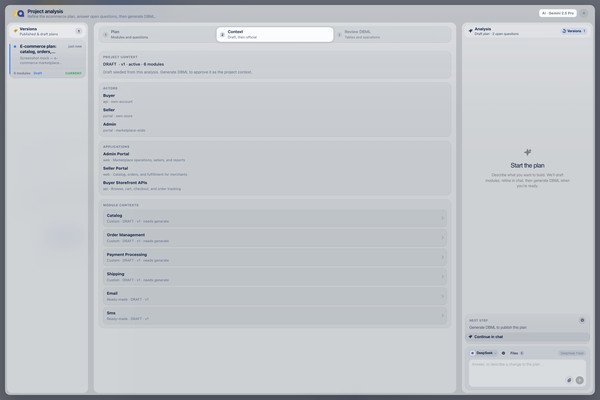Screen dimensions: 600x400
Task: Click the Draft label on the E-commerce plan card
Action: coord(38,73)
